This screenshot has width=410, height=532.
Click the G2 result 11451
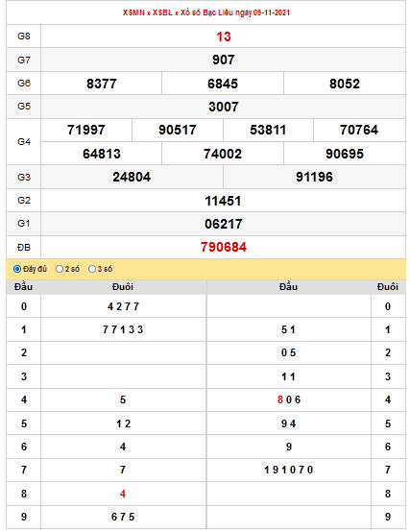[223, 201]
